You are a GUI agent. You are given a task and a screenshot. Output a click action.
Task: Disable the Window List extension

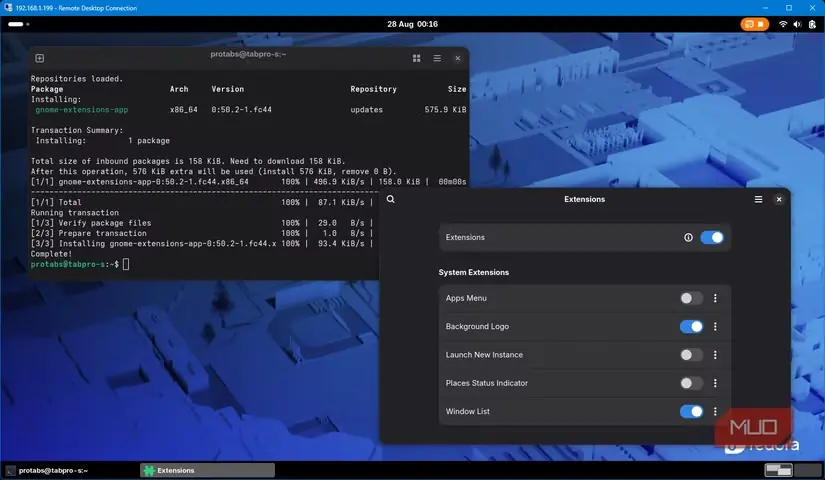691,412
